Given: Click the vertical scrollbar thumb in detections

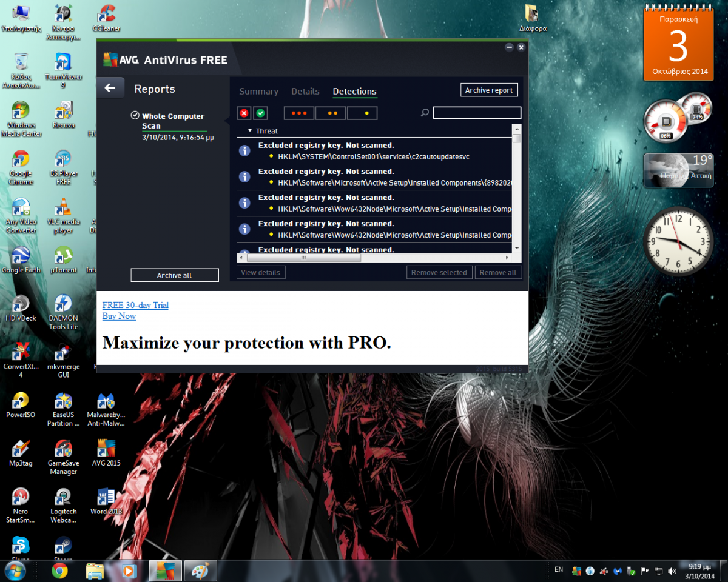Looking at the screenshot, I should [517, 138].
